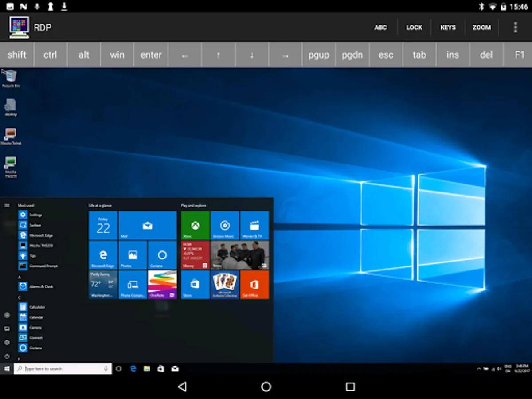The width and height of the screenshot is (532, 399).
Task: Open the three-dot overflow menu
Action: pyautogui.click(x=515, y=27)
